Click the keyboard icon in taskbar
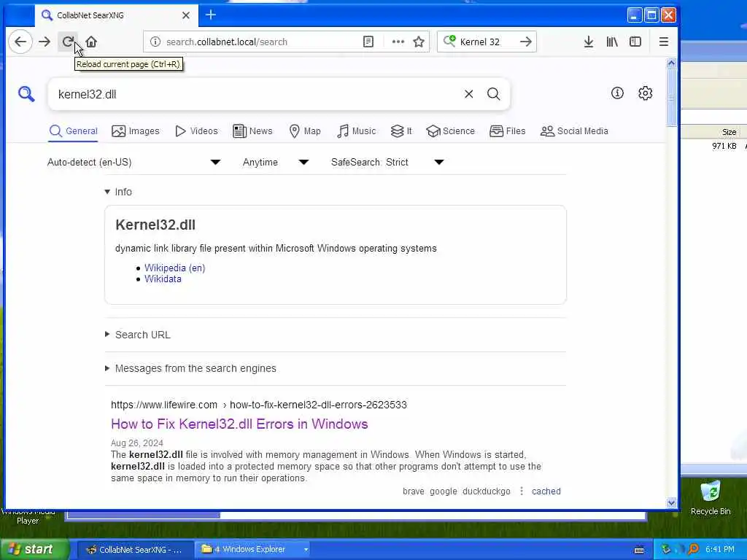Viewport: 747px width, 560px height. (x=639, y=550)
